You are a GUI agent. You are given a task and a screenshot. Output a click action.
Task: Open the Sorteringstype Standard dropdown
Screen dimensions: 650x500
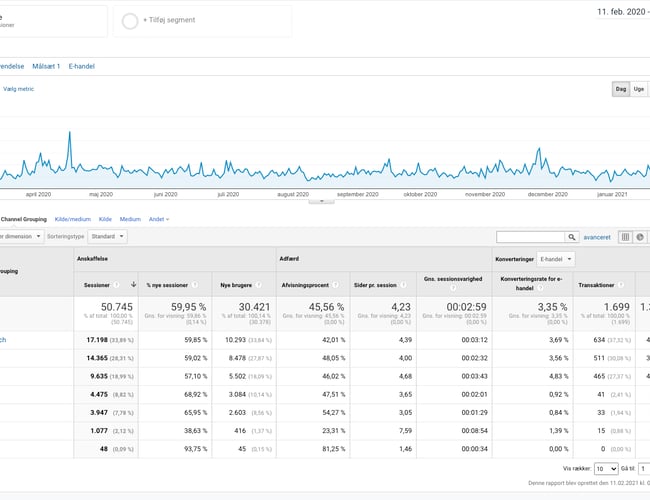click(106, 237)
